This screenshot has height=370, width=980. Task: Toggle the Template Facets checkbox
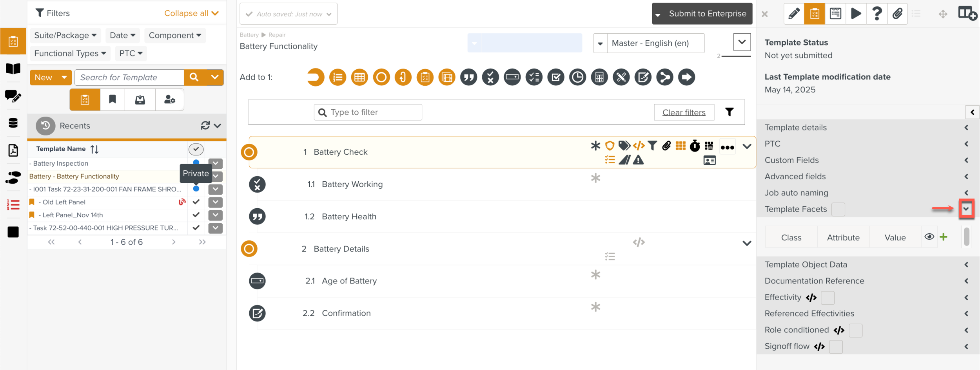(x=838, y=209)
